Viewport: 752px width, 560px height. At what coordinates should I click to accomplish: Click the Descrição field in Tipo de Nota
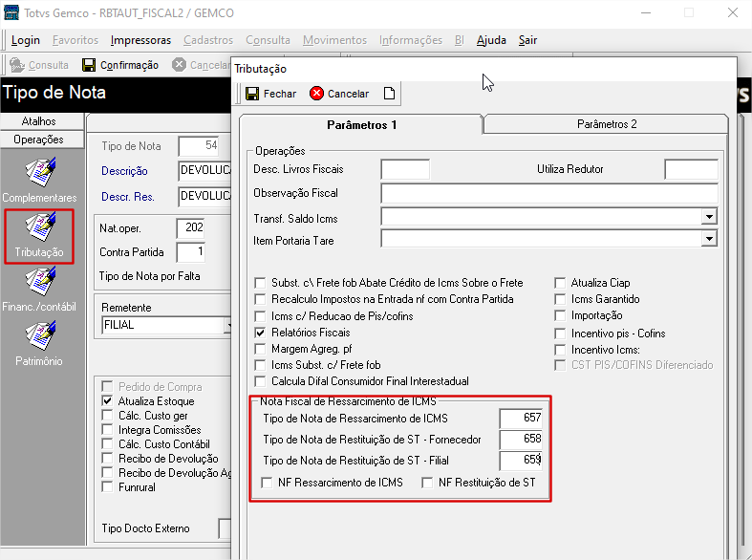click(x=204, y=171)
